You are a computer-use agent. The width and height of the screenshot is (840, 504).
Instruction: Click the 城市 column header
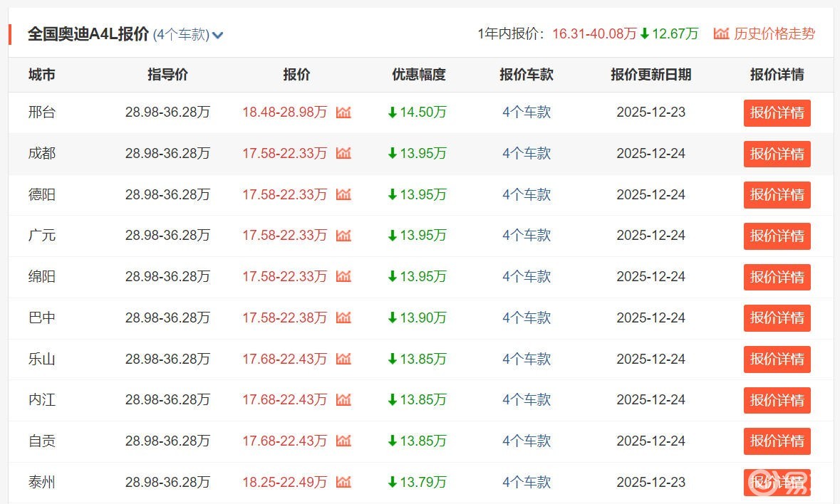pyautogui.click(x=42, y=74)
